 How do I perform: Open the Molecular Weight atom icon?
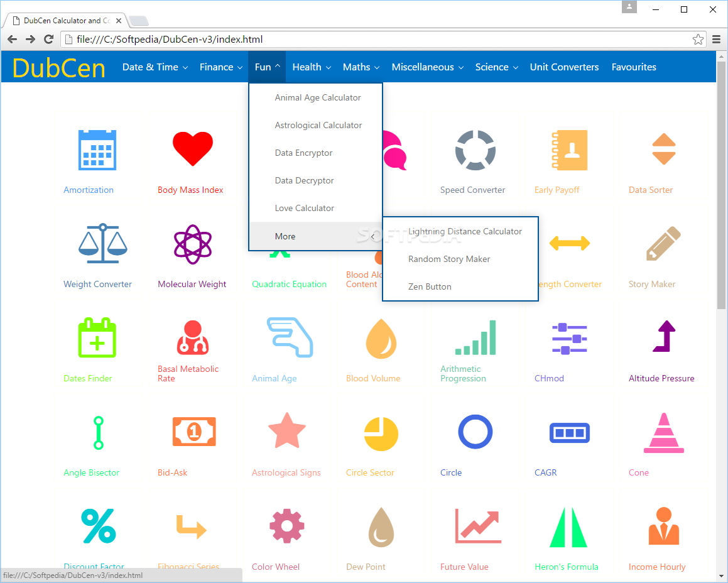click(193, 244)
